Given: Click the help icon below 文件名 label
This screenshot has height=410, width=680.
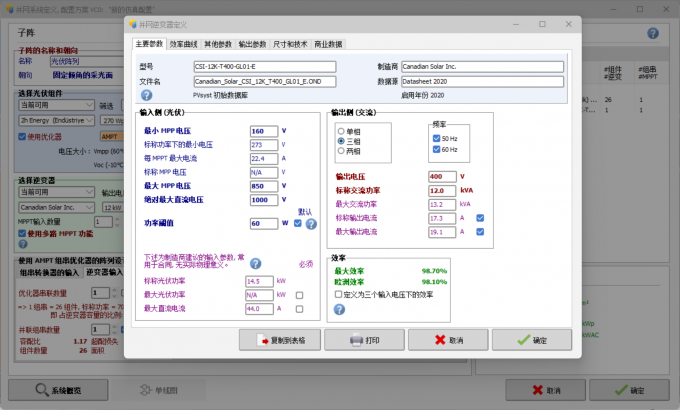Looking at the screenshot, I should [x=146, y=95].
